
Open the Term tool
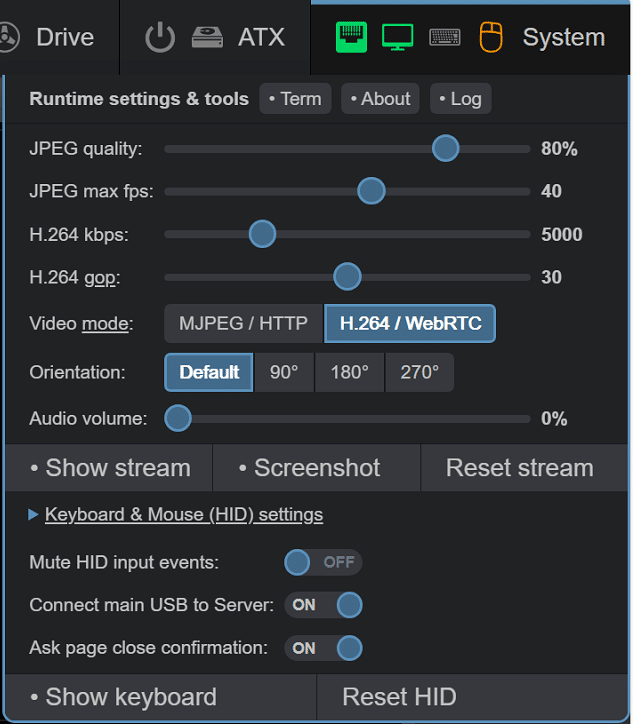point(295,98)
